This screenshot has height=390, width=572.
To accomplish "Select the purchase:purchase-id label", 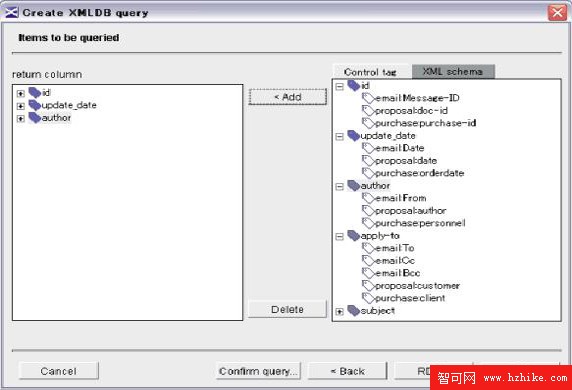I will [425, 123].
